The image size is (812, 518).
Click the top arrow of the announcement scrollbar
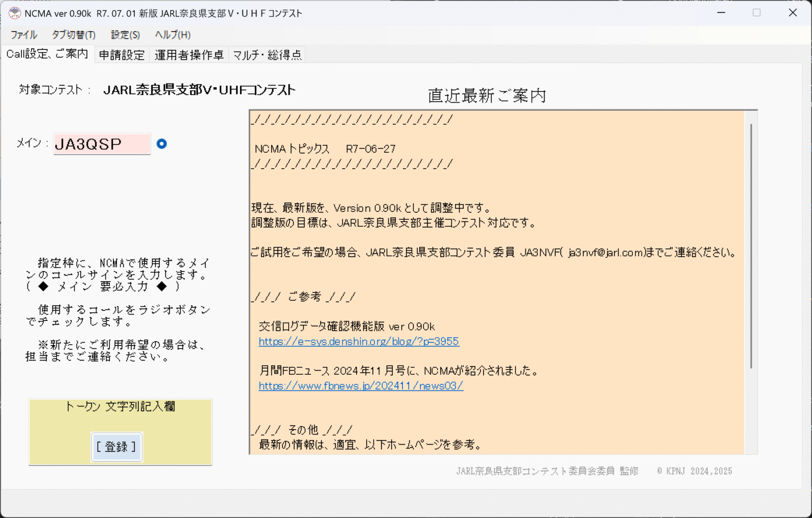751,115
